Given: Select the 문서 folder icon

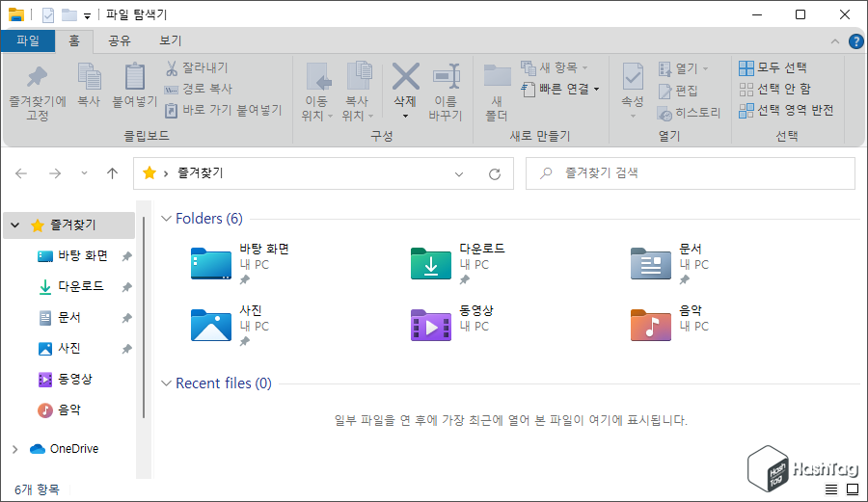Looking at the screenshot, I should point(650,264).
